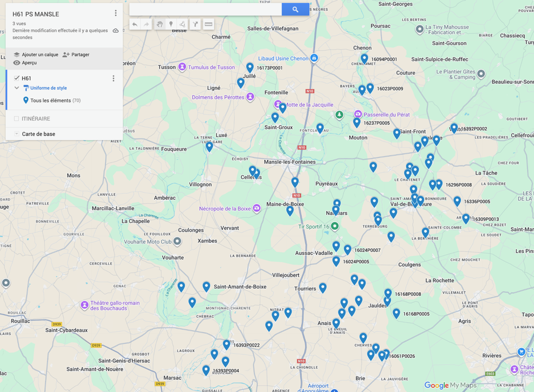The width and height of the screenshot is (534, 392).
Task: Enable the ITINÉRAIRE layer checkbox
Action: pyautogui.click(x=17, y=119)
